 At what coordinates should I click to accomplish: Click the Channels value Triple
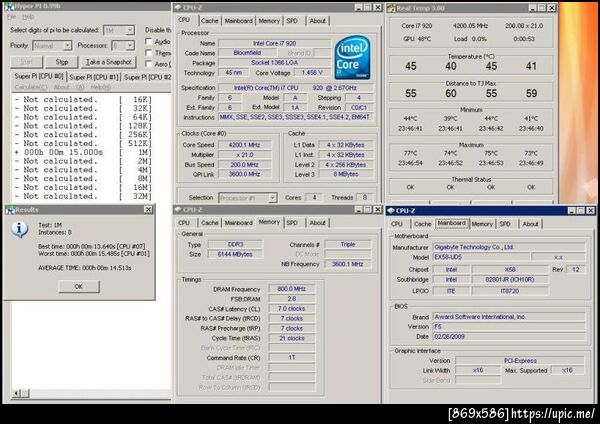(348, 244)
